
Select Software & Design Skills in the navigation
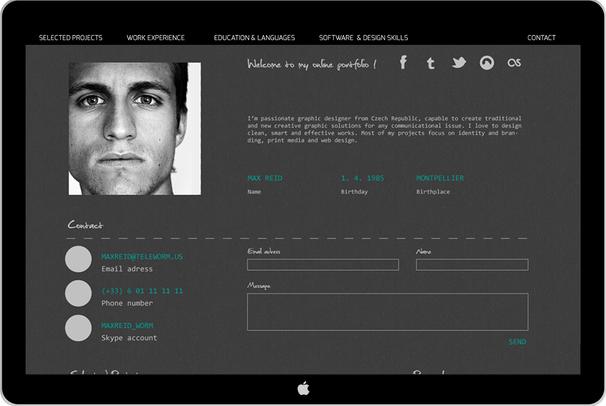[363, 38]
